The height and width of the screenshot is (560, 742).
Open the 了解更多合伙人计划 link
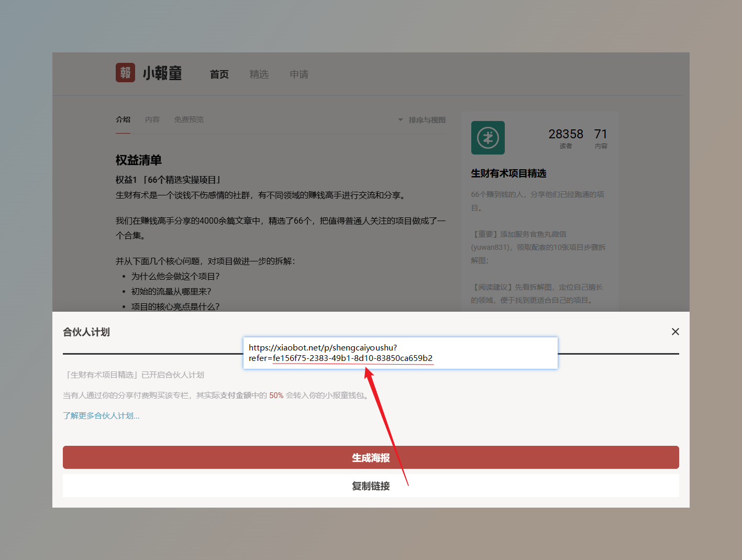[x=101, y=415]
